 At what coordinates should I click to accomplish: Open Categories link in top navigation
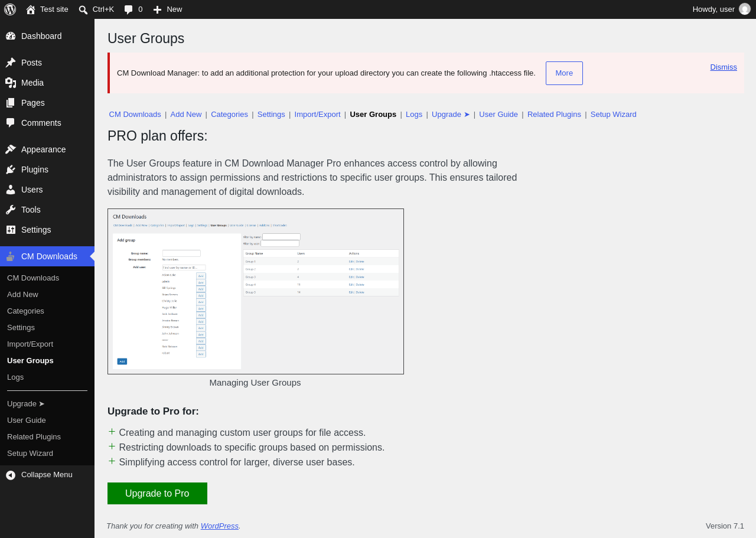pos(229,115)
